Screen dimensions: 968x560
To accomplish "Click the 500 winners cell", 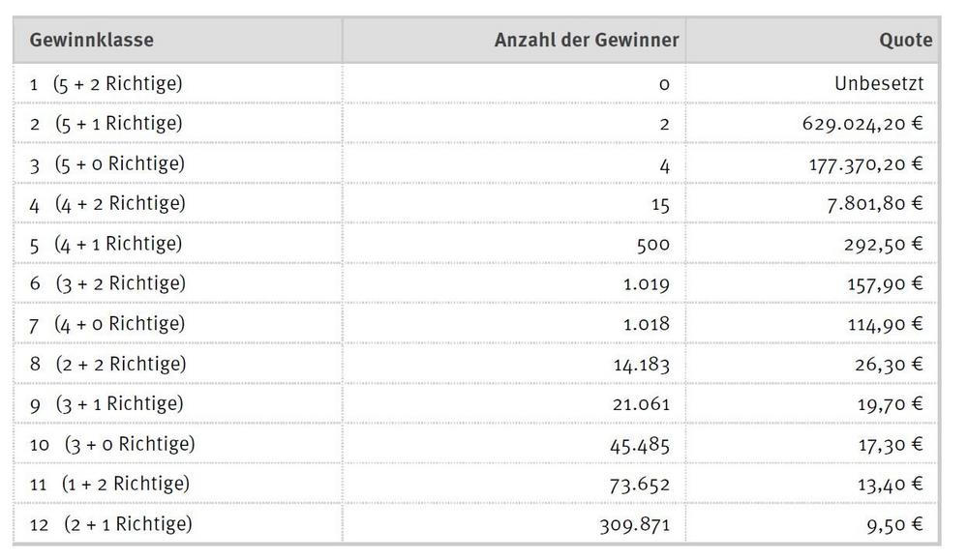I will pyautogui.click(x=653, y=245).
